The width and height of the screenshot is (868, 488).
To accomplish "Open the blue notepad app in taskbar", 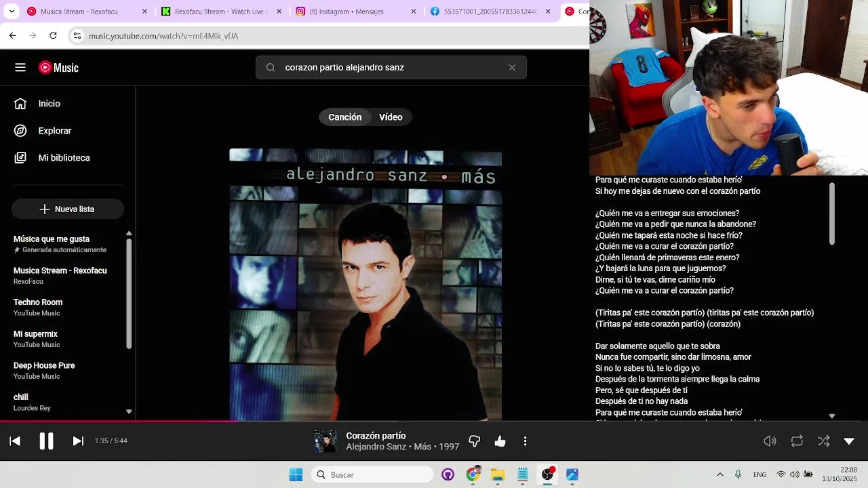I will pos(523,475).
